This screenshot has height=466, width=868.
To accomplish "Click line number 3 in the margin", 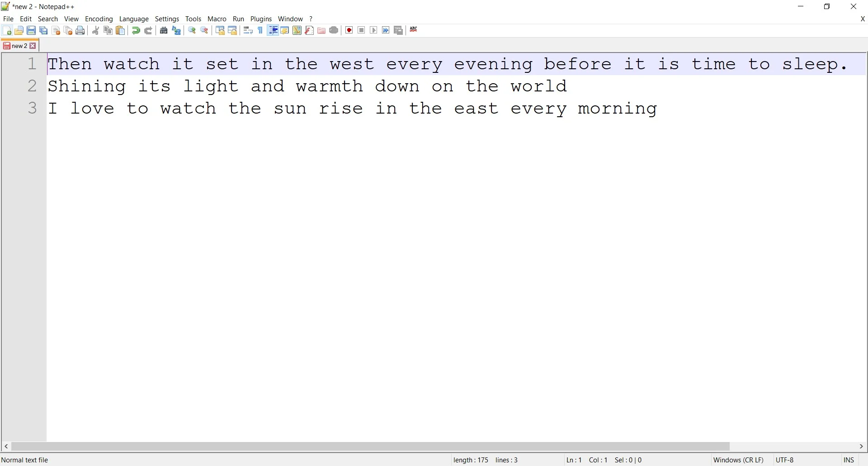I will (32, 108).
